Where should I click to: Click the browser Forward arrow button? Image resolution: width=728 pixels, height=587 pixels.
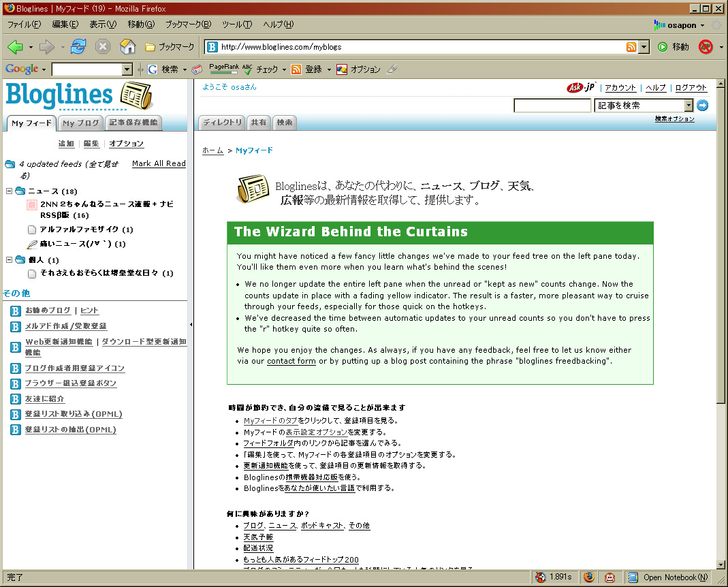tap(46, 46)
